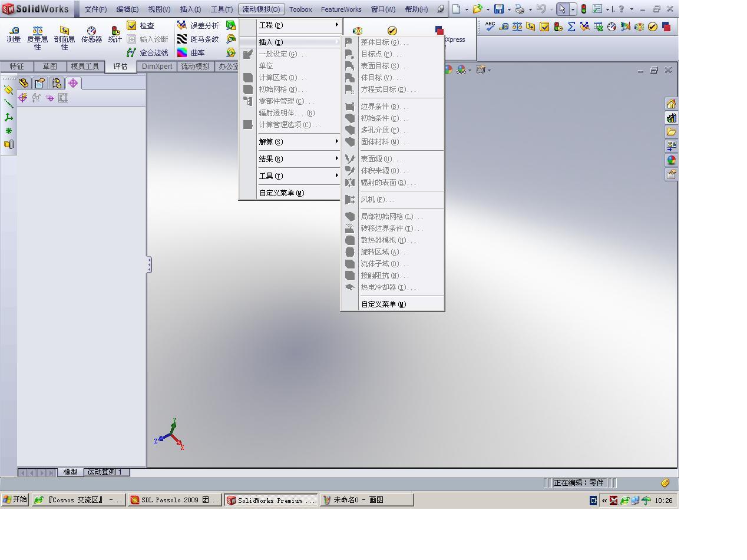This screenshot has width=747, height=560.
Task: Switch to 特征 features tab
Action: coord(16,67)
